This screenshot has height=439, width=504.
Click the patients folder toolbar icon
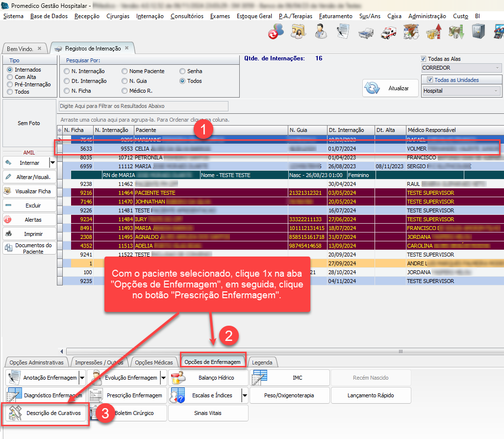(298, 32)
